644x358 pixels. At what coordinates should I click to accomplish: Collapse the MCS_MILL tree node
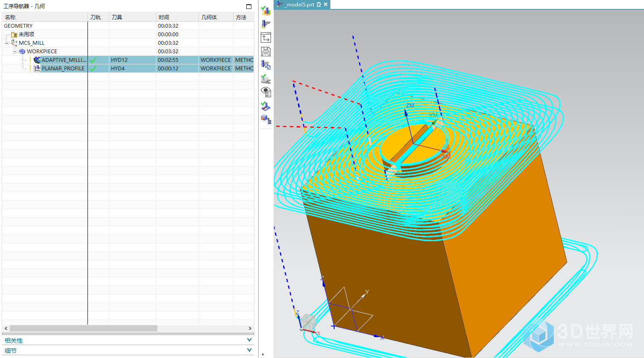coord(7,43)
